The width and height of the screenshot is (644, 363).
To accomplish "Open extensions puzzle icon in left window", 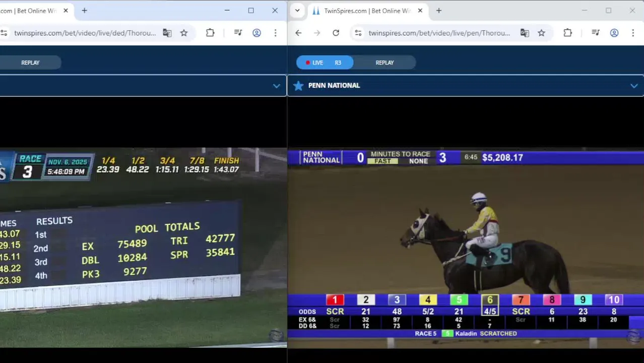I will [210, 33].
